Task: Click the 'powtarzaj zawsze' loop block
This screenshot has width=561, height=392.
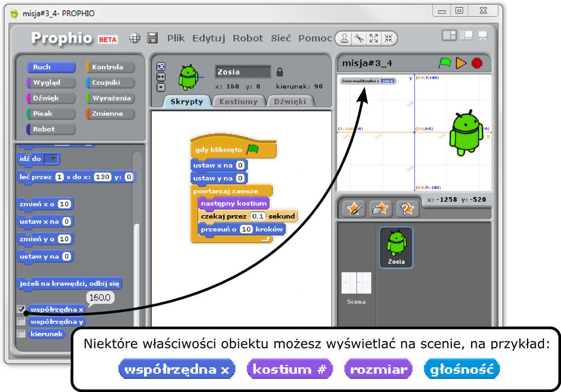Action: pyautogui.click(x=232, y=191)
